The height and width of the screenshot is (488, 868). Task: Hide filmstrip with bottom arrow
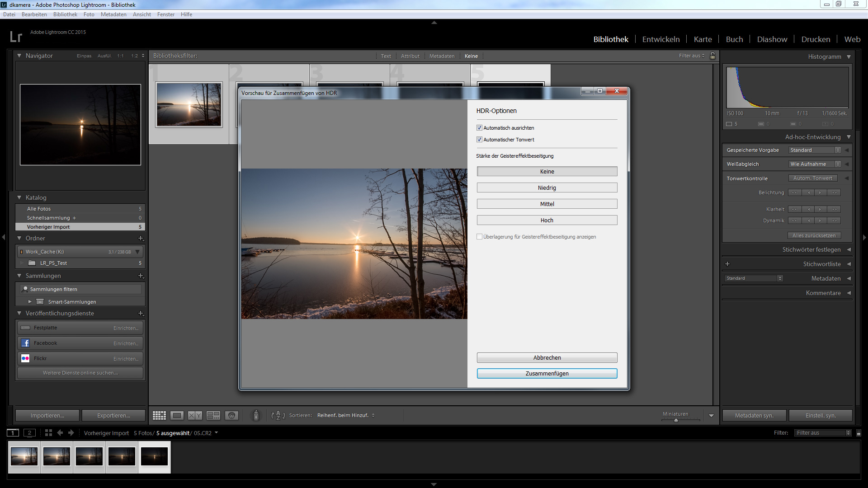coord(434,484)
